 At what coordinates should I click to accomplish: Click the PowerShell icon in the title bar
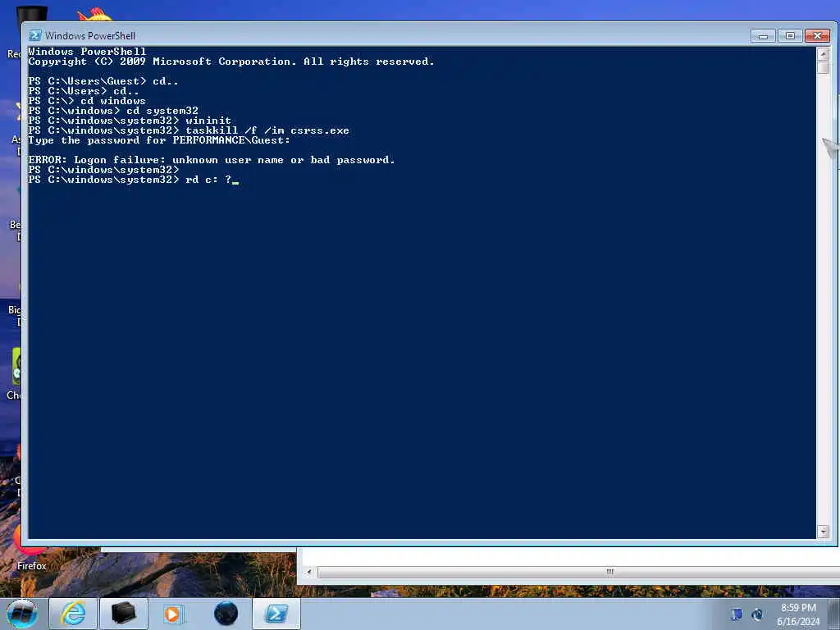pyautogui.click(x=34, y=35)
